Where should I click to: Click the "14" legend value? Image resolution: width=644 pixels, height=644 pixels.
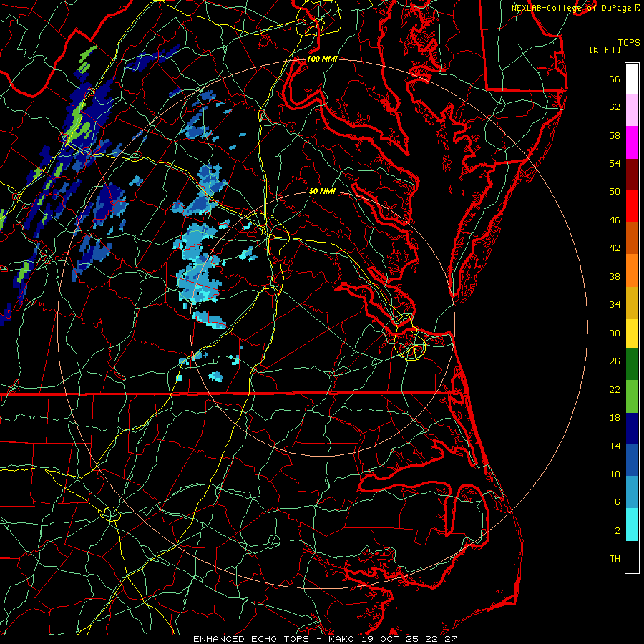coord(615,446)
